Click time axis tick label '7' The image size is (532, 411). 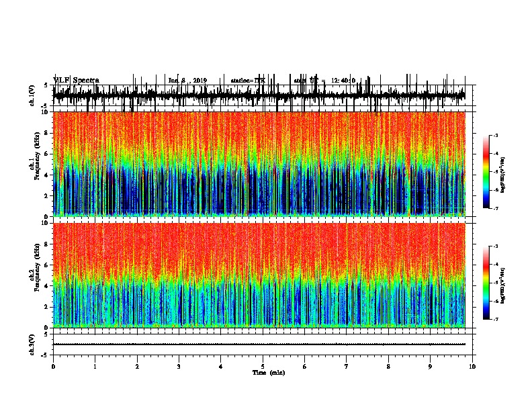347,367
